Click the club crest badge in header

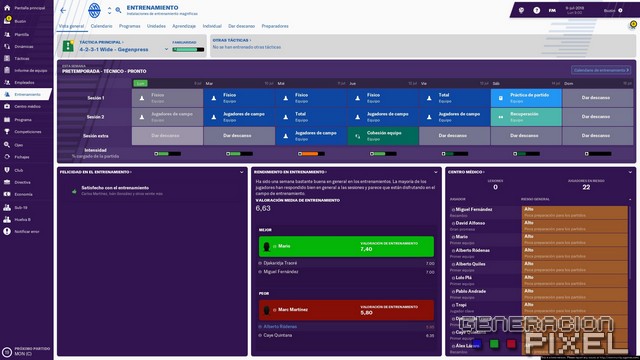coord(94,10)
